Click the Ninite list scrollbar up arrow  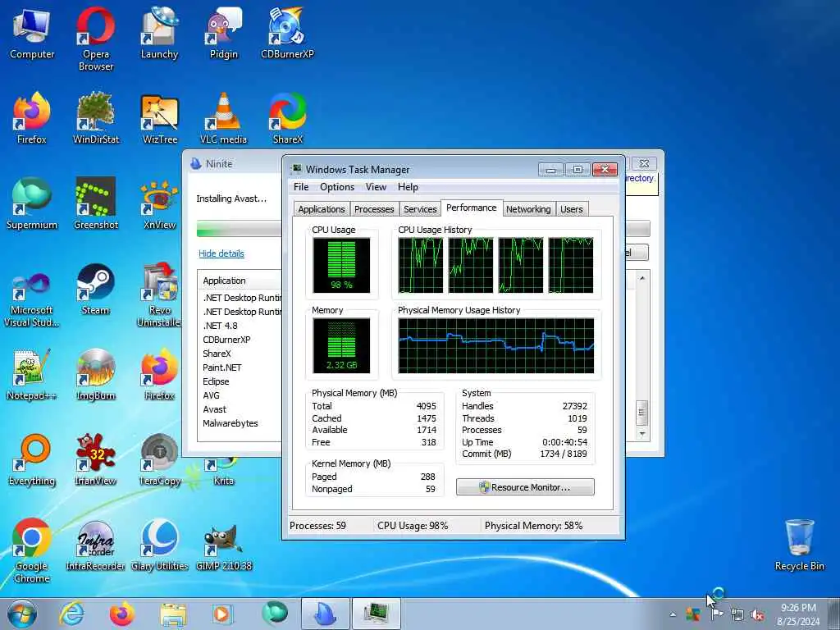pyautogui.click(x=642, y=279)
